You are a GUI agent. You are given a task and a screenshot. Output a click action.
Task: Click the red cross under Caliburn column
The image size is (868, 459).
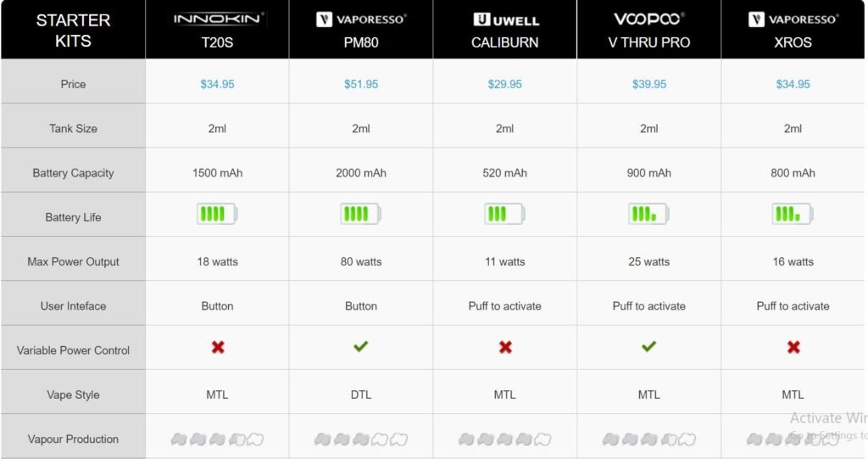505,347
